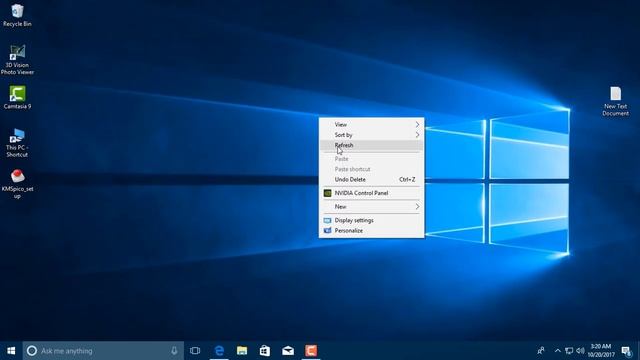Open the network status tray icon
This screenshot has width=640, height=360.
click(x=569, y=351)
